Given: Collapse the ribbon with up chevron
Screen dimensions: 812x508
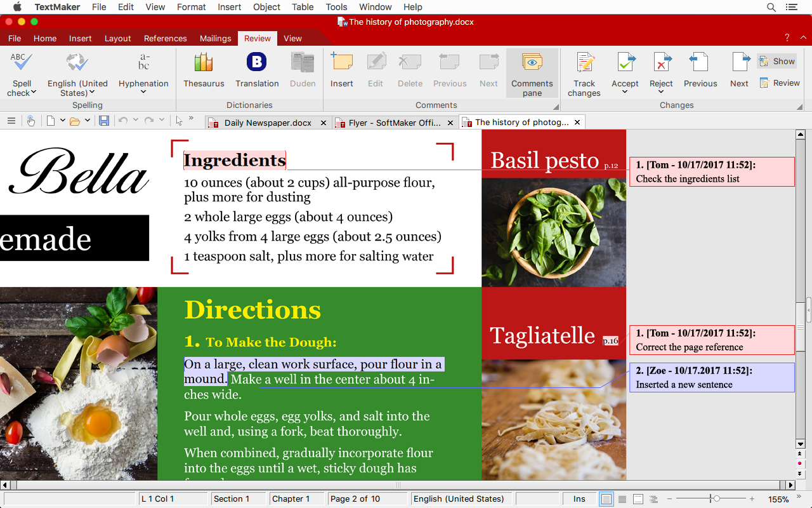Looking at the screenshot, I should [x=802, y=38].
